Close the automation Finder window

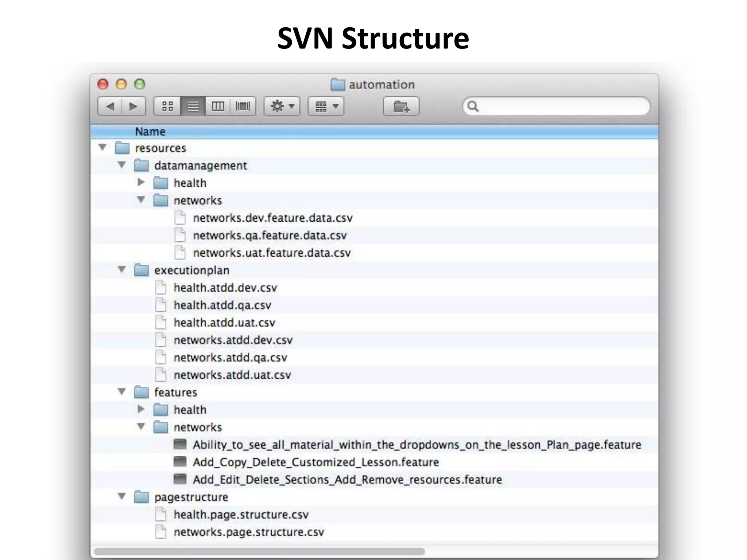pyautogui.click(x=103, y=84)
